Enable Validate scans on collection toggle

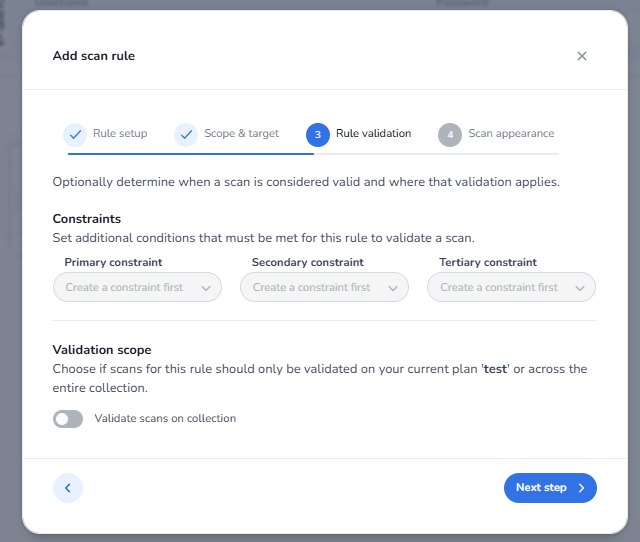pos(68,419)
